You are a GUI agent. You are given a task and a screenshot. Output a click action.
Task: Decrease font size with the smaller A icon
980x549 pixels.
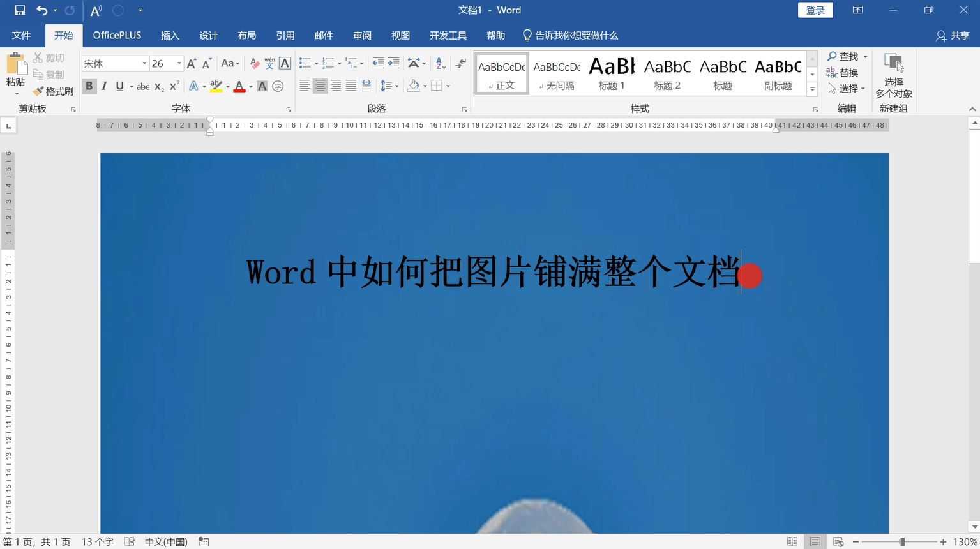coord(207,64)
